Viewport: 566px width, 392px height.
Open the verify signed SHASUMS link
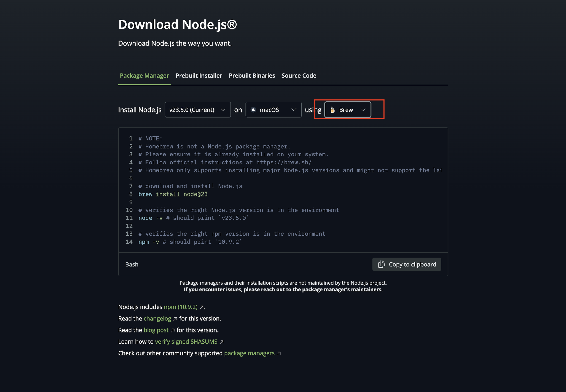click(186, 342)
